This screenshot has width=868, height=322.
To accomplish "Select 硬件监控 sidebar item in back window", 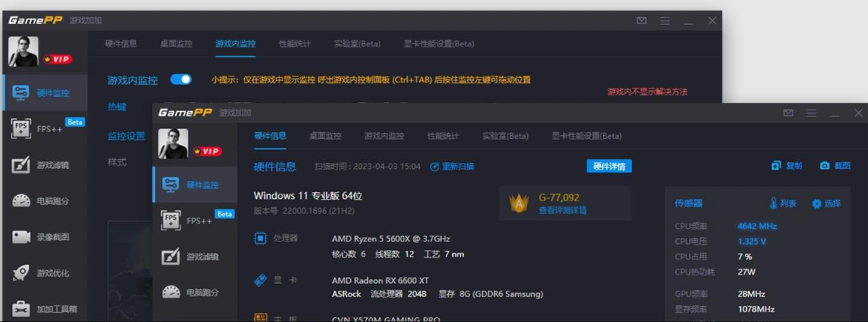I will (45, 93).
